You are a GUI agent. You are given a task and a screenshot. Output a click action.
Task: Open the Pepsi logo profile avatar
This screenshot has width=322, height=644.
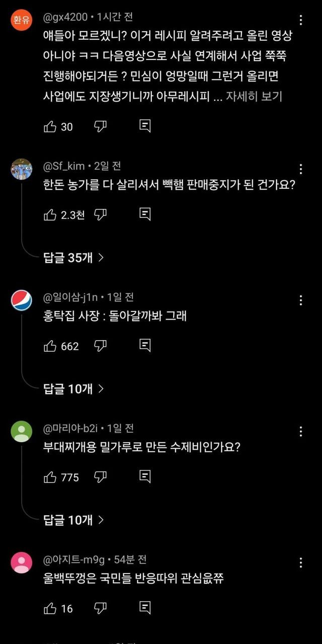pyautogui.click(x=22, y=300)
